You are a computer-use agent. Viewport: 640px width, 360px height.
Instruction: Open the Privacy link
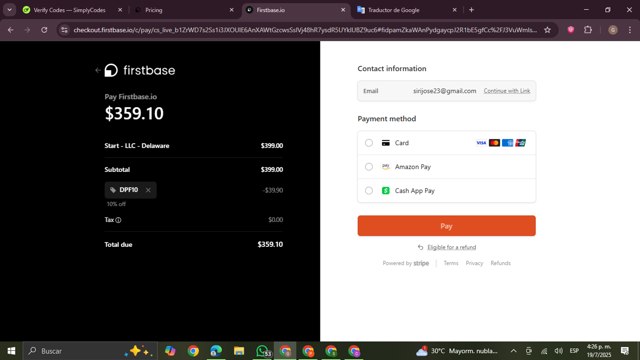474,263
